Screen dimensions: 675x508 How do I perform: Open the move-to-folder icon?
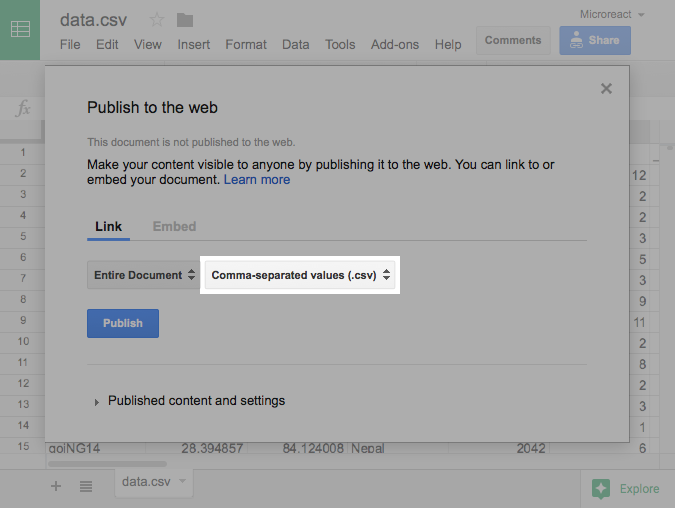185,20
